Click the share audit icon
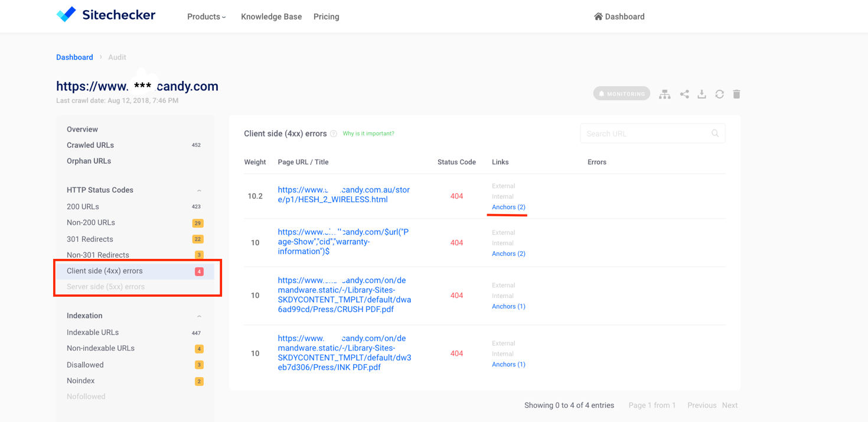The width and height of the screenshot is (868, 422). point(684,94)
